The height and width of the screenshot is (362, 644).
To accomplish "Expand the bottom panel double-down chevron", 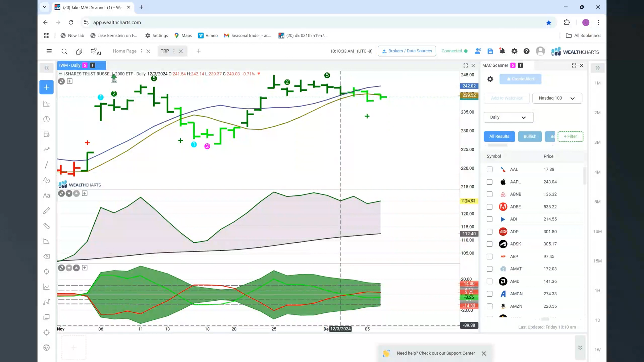I will pos(580,348).
